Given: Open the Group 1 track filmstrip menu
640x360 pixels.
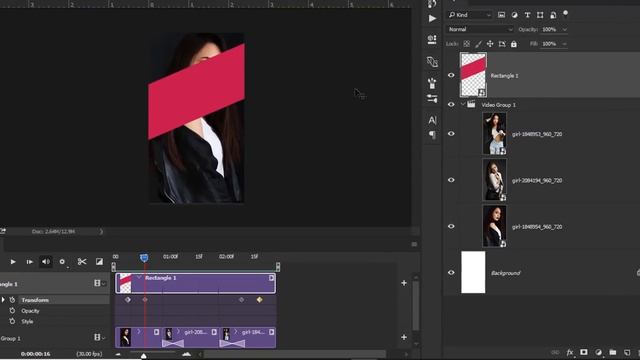Looking at the screenshot, I should pos(100,337).
